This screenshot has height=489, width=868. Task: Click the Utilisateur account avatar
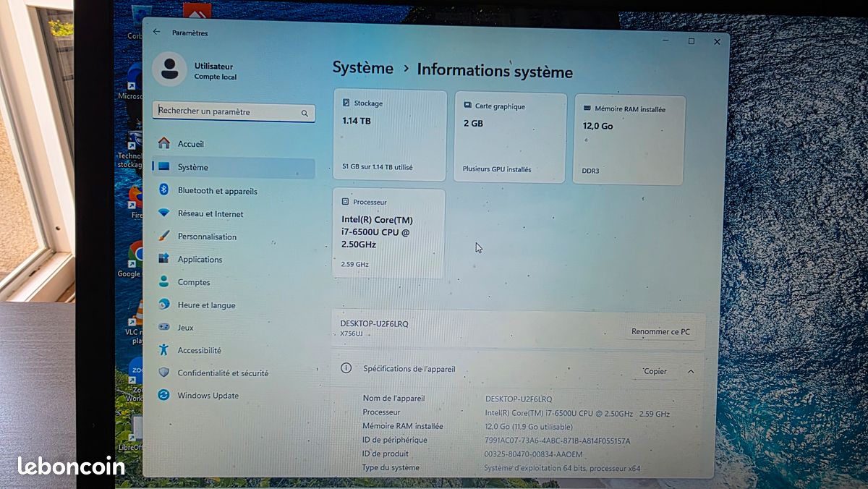[169, 69]
